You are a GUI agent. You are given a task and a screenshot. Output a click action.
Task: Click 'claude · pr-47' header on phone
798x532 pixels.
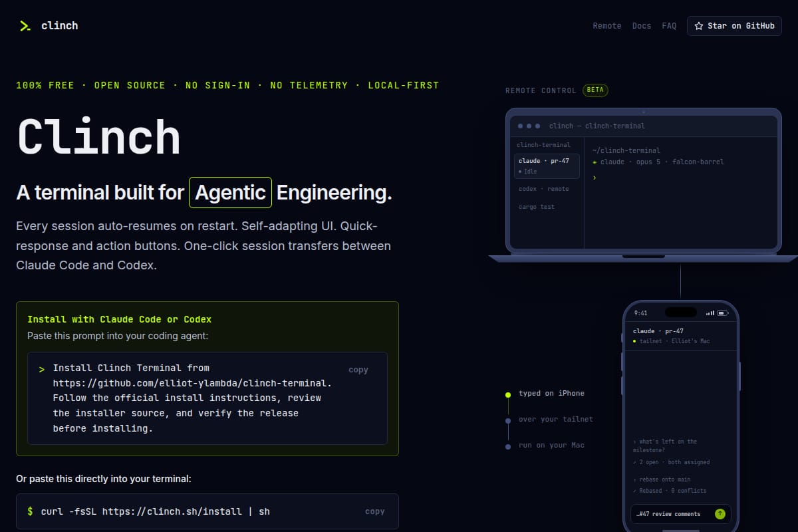click(x=658, y=331)
